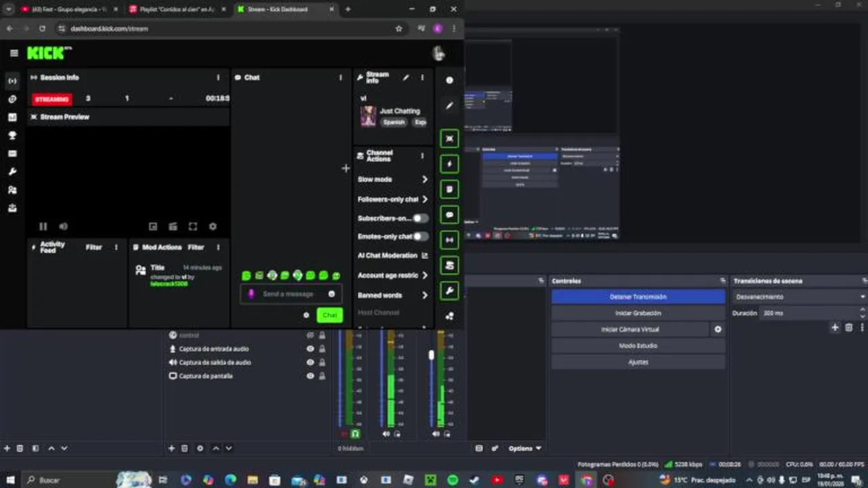Viewport: 868px width, 488px height.
Task: Click Iniciar Grabación button
Action: pyautogui.click(x=638, y=313)
